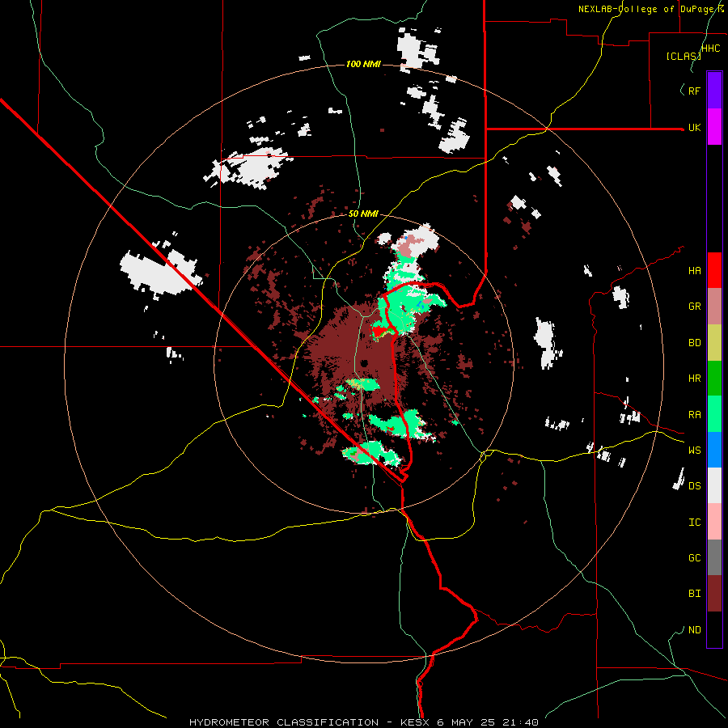The width and height of the screenshot is (728, 728).
Task: Click the "100 NMI" range ring label
Action: [363, 64]
